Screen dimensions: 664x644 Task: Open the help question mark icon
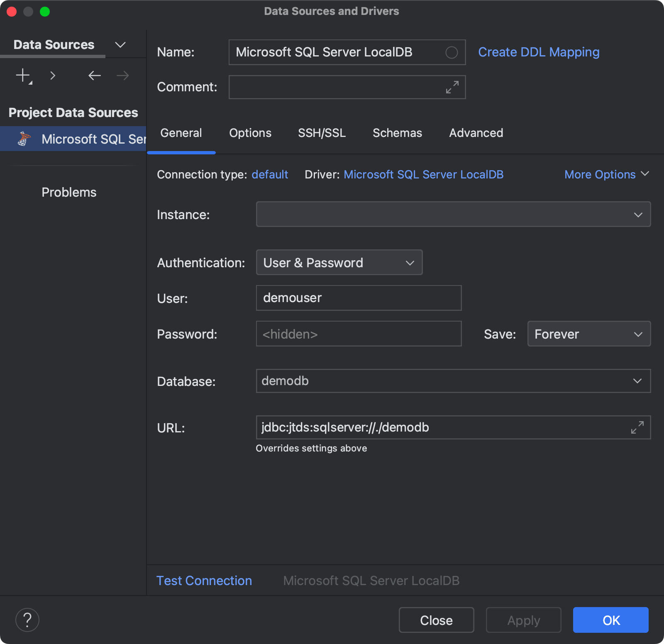pos(27,620)
